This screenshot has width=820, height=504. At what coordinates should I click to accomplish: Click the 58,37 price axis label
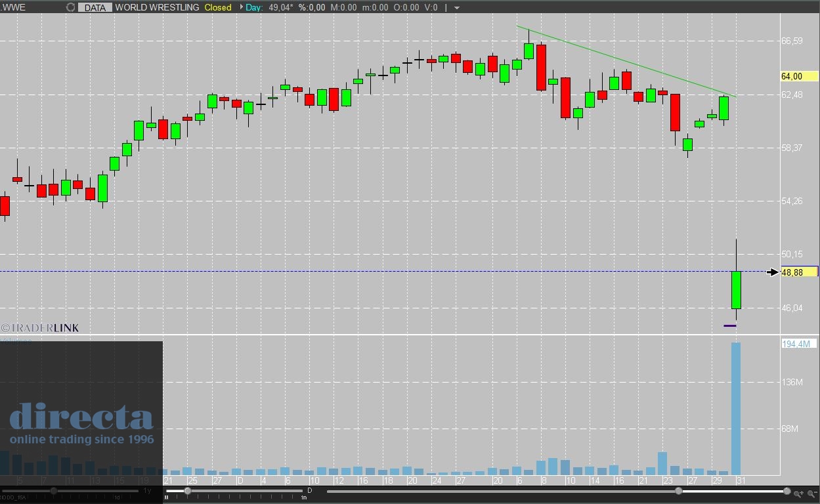pos(792,148)
